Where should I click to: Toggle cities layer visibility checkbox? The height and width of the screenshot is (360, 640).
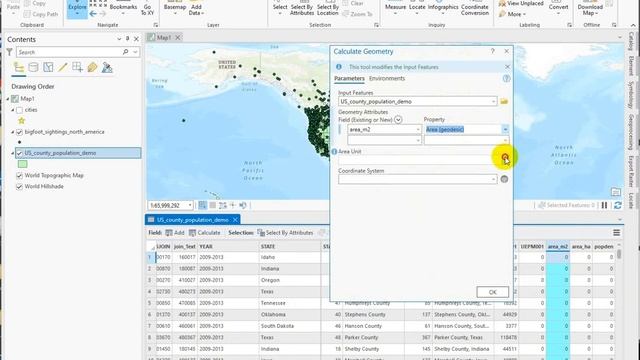click(x=19, y=110)
